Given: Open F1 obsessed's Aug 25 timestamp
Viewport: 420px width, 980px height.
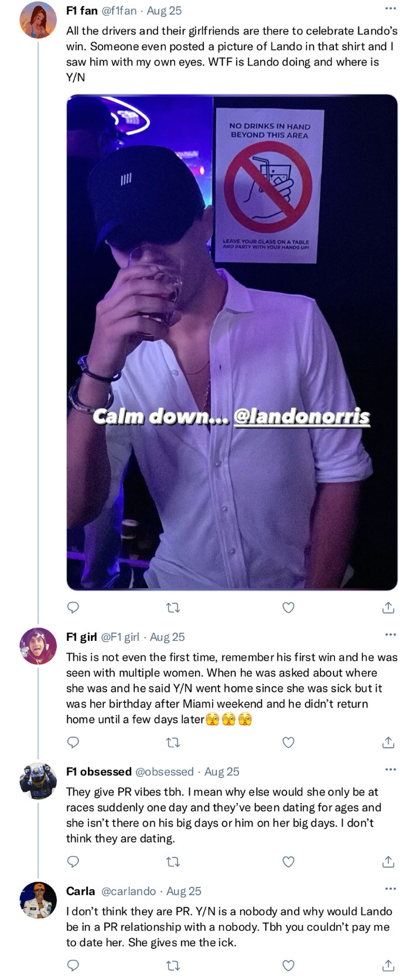Looking at the screenshot, I should tap(222, 771).
